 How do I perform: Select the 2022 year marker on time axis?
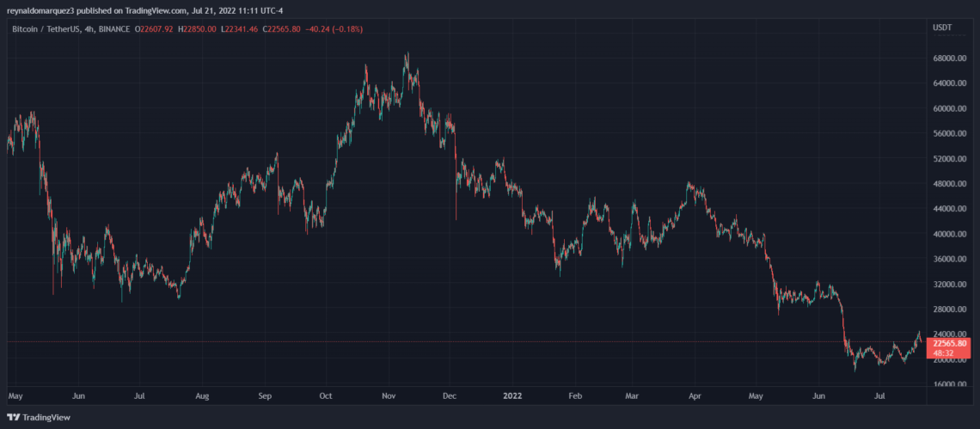tap(513, 397)
